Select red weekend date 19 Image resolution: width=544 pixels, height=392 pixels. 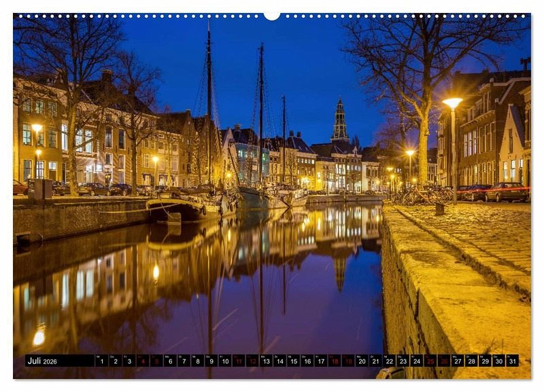348,361
